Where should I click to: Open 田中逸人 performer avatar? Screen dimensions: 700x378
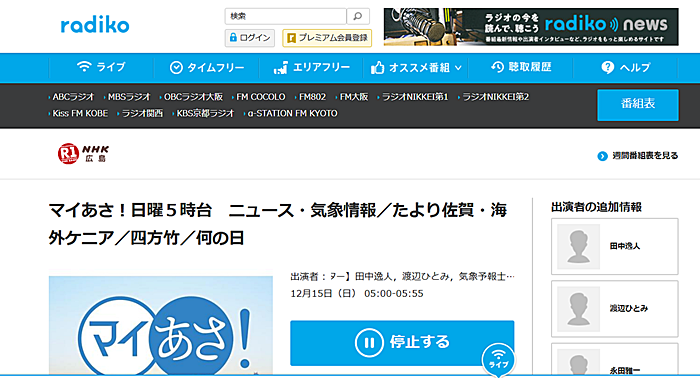pos(578,246)
